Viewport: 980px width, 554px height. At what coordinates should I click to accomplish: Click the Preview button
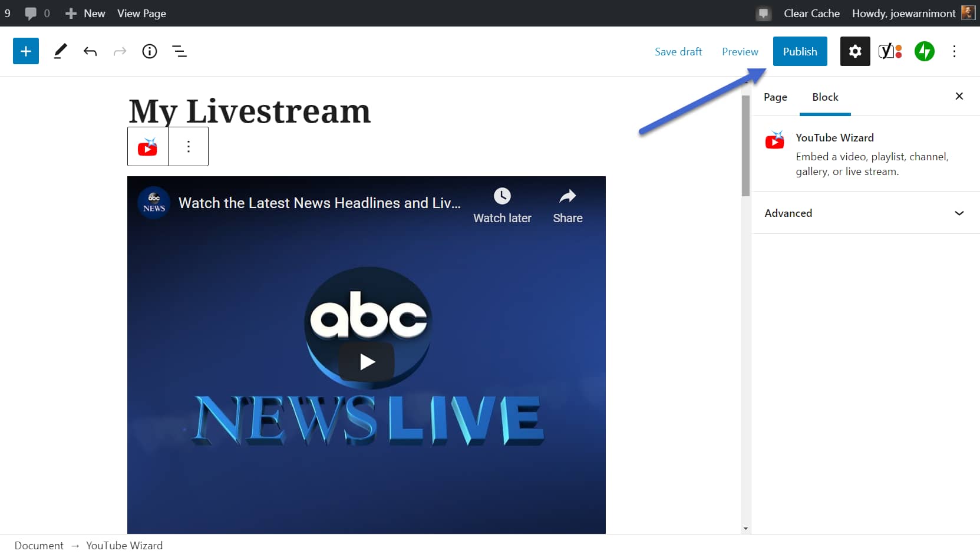point(740,52)
